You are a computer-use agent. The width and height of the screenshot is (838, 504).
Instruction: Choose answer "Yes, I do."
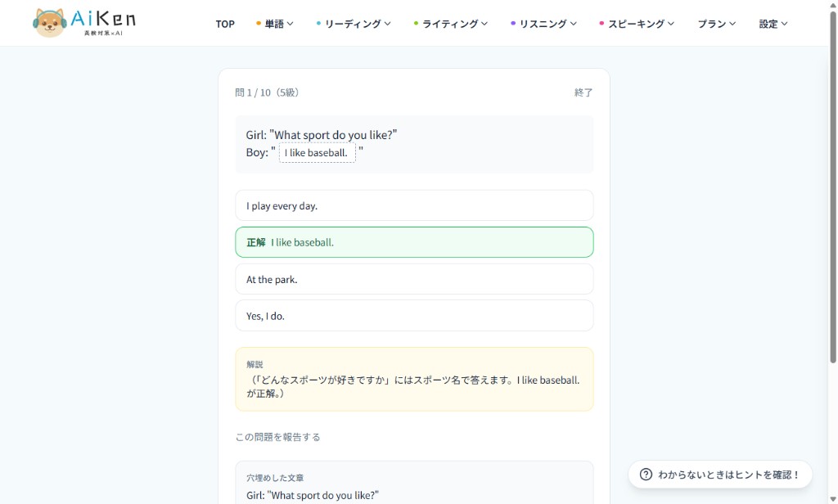pos(414,315)
